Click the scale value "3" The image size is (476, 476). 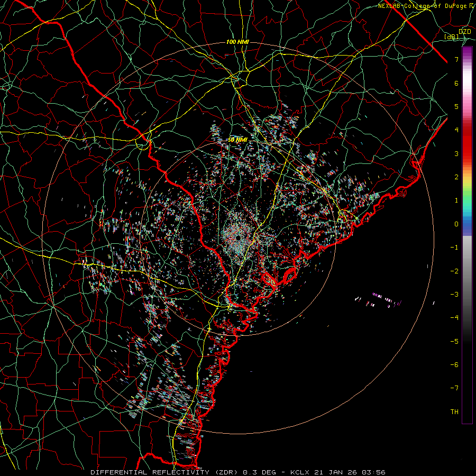pos(456,153)
